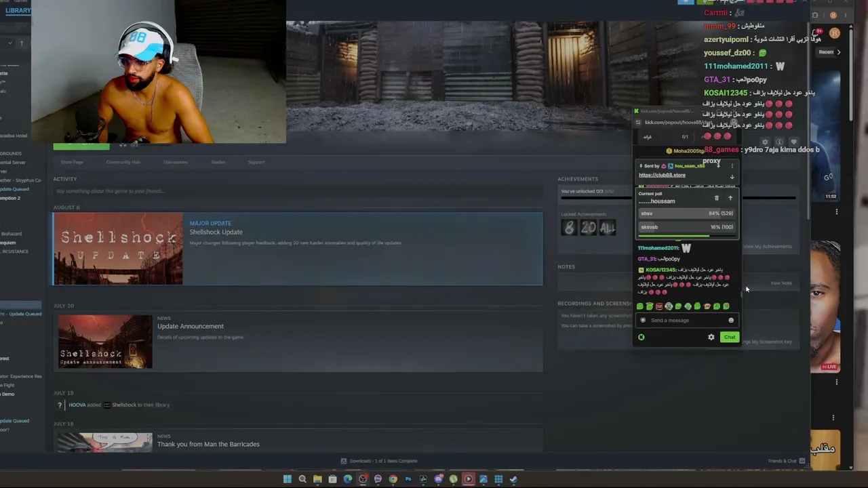Expand the collapsed pinned message arrow
868x488 pixels.
732,177
